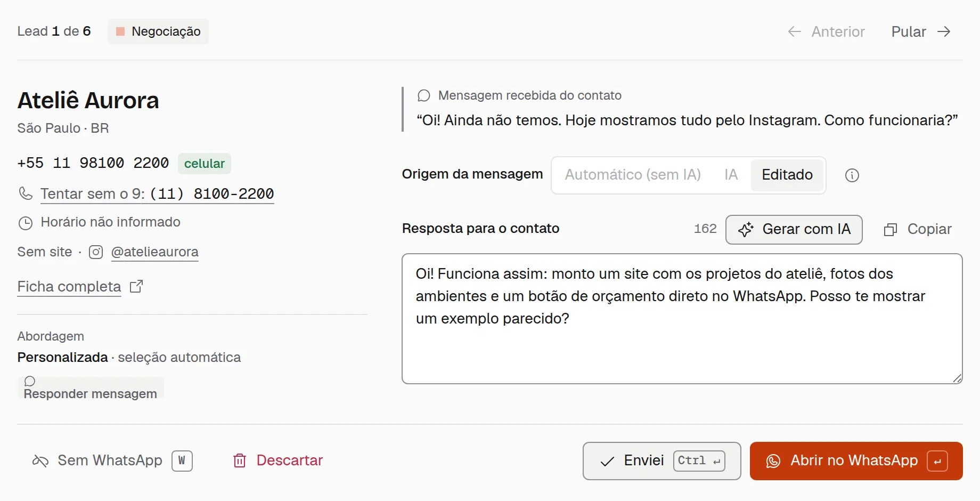Click the W shortcut key badge
The image size is (980, 501).
coord(182,460)
